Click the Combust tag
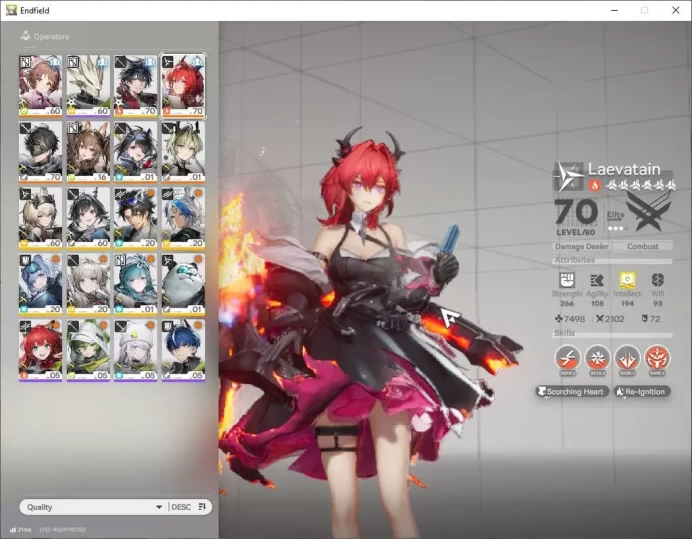The width and height of the screenshot is (692, 539). 643,246
